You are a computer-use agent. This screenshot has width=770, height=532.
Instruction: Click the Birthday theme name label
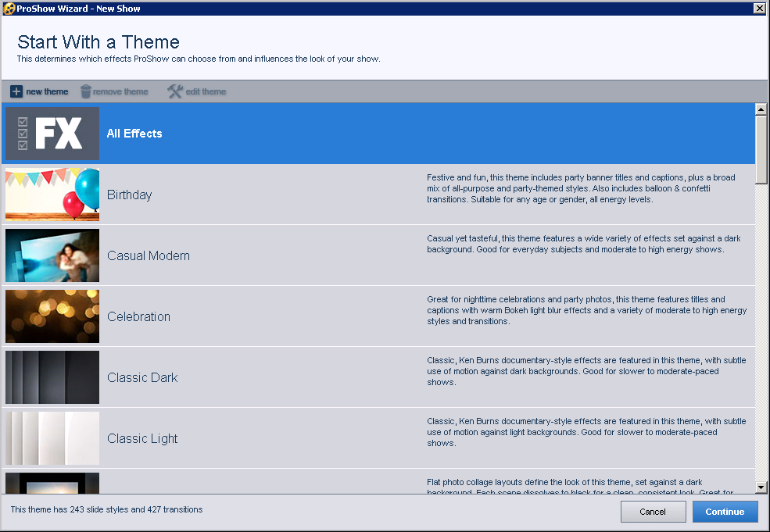[130, 195]
